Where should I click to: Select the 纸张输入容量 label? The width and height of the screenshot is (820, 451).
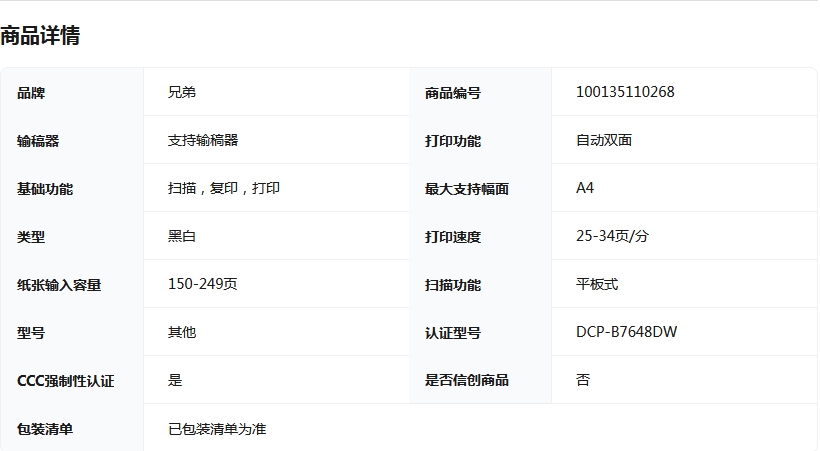59,286
